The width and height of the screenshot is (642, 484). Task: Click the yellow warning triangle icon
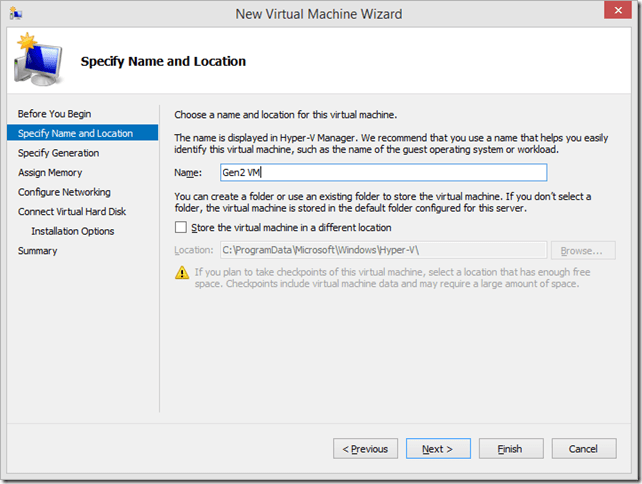[x=182, y=272]
